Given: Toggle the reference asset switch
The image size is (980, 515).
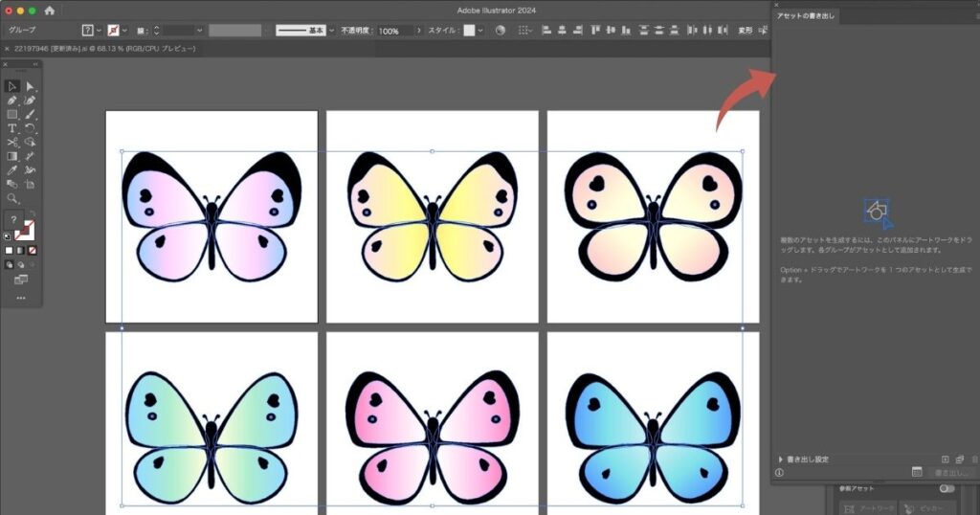Looking at the screenshot, I should (947, 488).
